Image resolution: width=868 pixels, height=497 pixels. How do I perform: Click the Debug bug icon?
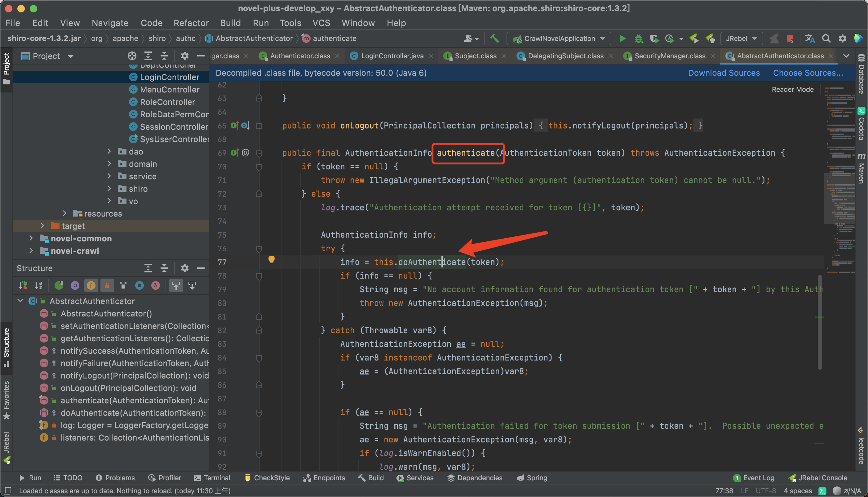pos(639,38)
